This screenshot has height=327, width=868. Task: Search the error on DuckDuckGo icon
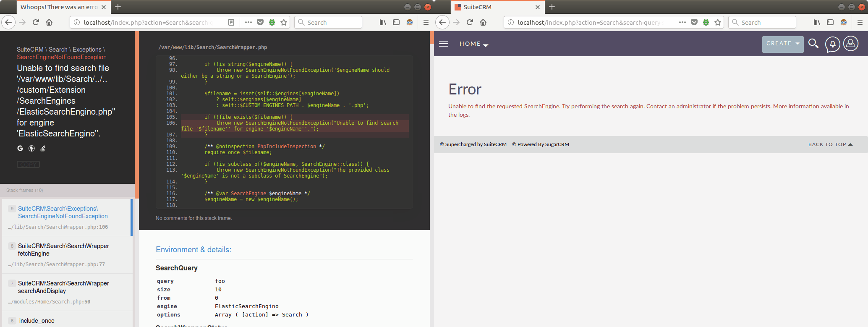[x=31, y=148]
